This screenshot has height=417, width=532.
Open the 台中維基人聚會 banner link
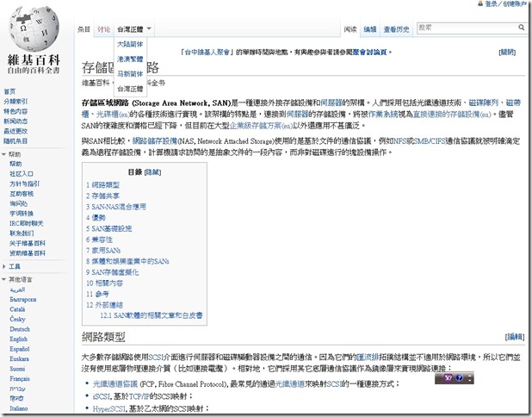[207, 52]
